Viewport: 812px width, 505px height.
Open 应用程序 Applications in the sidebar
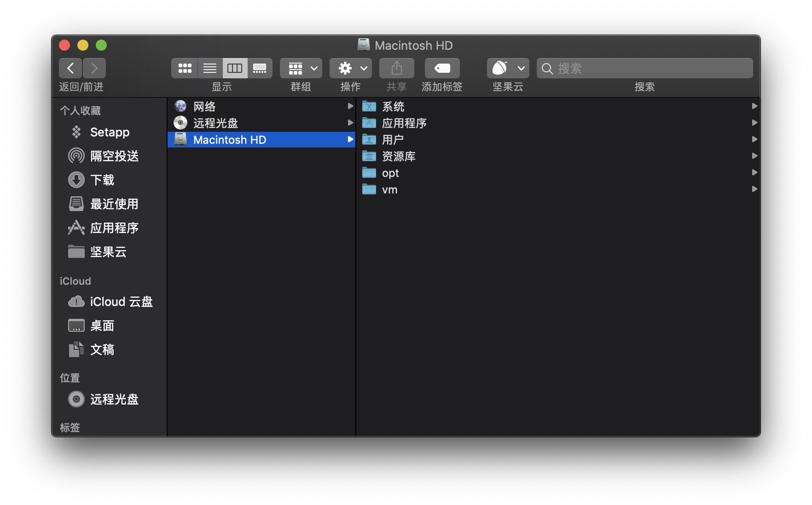pyautogui.click(x=115, y=228)
